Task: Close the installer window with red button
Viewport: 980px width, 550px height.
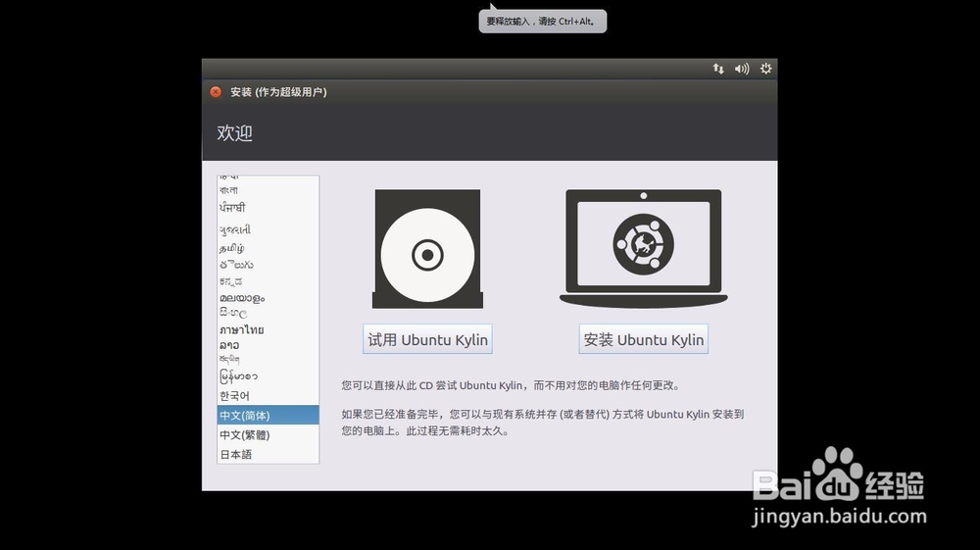Action: pos(216,92)
